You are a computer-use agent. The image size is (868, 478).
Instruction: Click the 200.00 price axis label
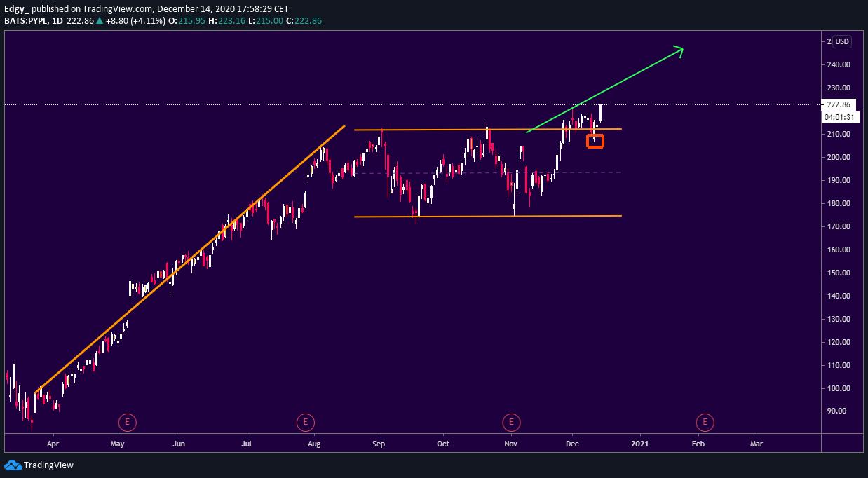click(839, 157)
